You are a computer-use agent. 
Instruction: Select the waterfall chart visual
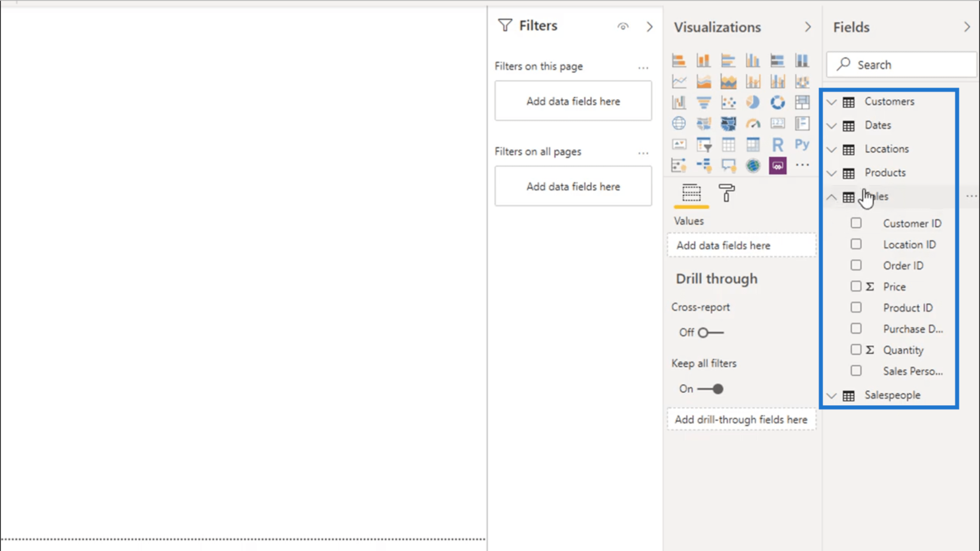[x=679, y=103]
